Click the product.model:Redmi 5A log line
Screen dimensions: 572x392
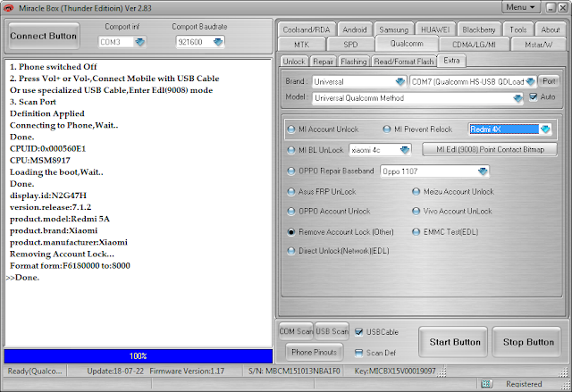point(60,219)
